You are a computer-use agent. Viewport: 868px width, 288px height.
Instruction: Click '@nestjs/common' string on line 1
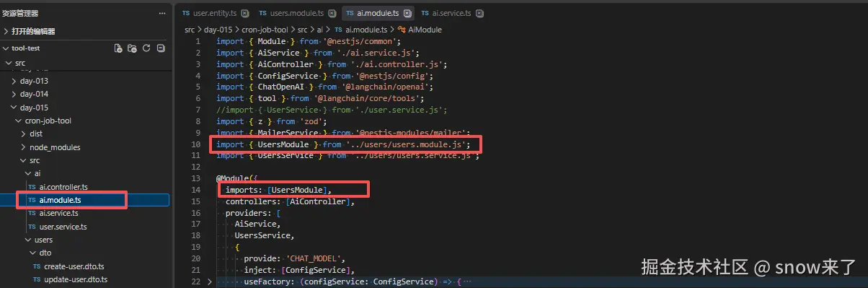coord(358,41)
